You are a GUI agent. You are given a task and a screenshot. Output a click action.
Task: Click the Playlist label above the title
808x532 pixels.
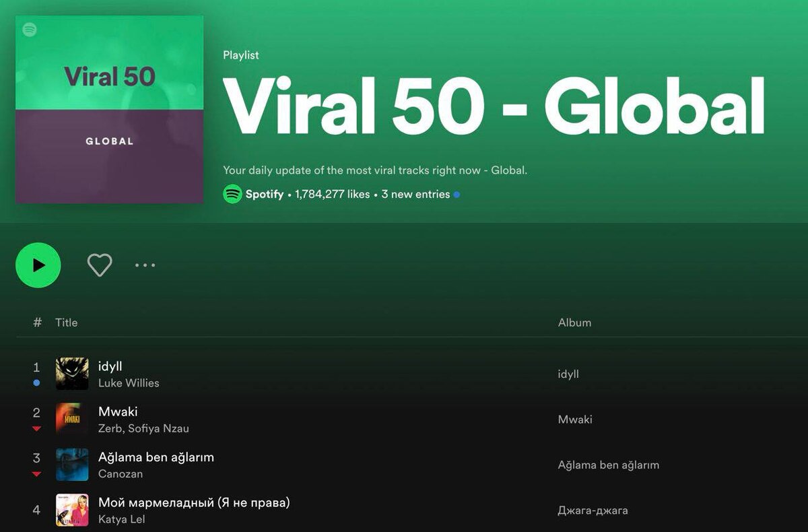(241, 55)
